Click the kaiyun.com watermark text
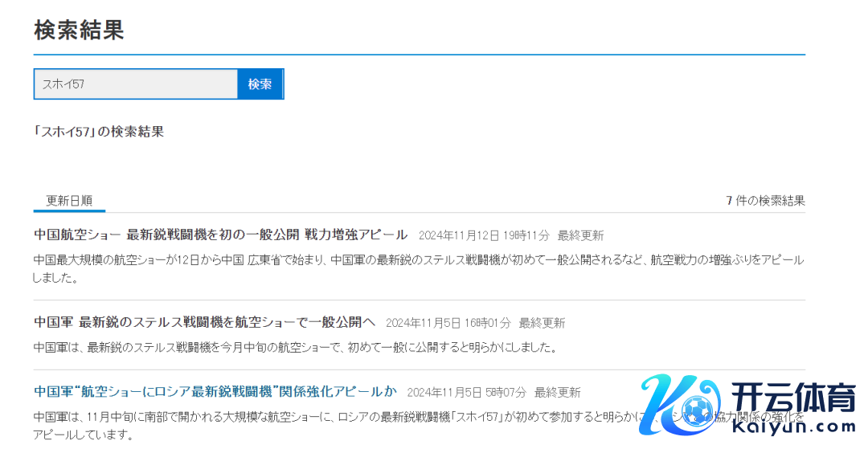 pyautogui.click(x=794, y=426)
